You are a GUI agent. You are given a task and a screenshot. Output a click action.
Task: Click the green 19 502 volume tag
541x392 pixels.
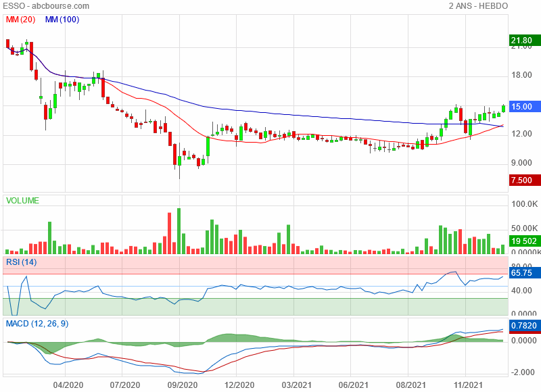pos(525,241)
